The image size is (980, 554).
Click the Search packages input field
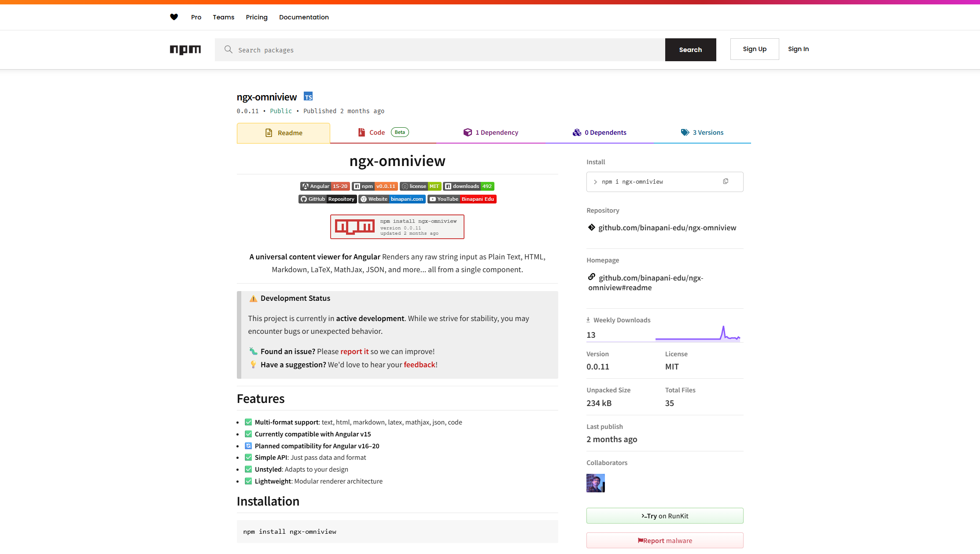point(440,50)
